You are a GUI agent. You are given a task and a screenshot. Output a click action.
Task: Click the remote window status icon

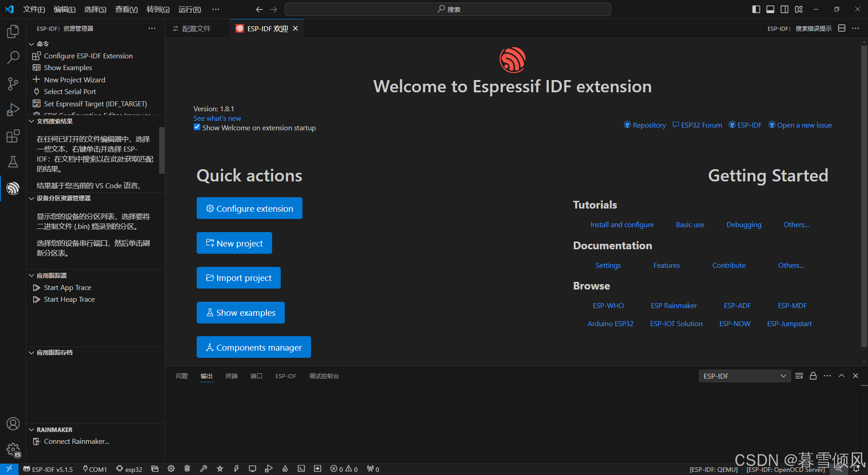tap(9, 469)
